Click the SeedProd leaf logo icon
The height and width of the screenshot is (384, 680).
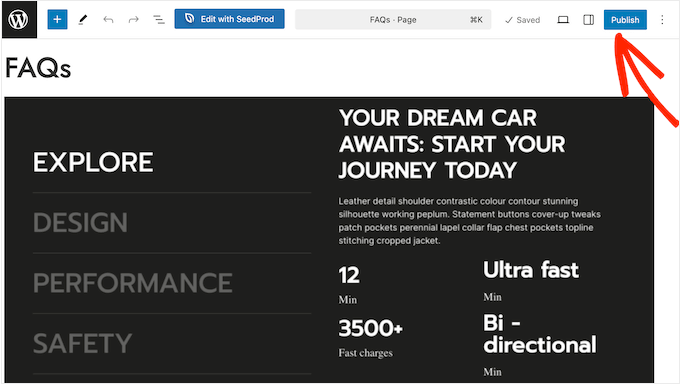click(x=190, y=19)
